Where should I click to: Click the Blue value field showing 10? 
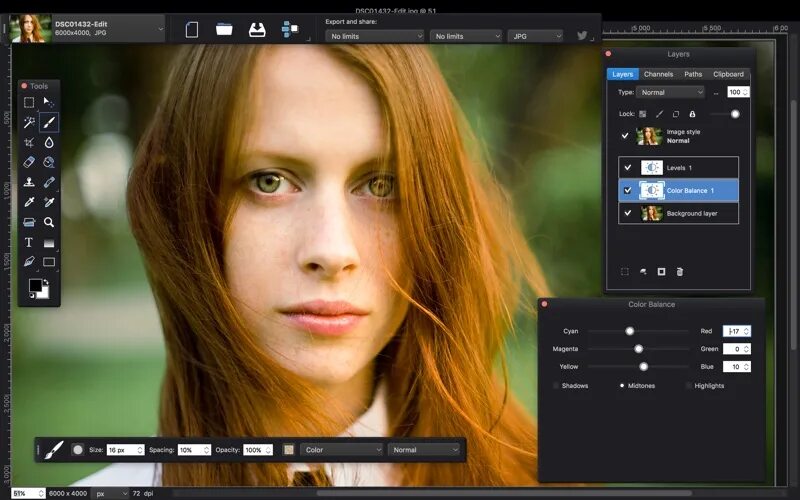click(737, 366)
